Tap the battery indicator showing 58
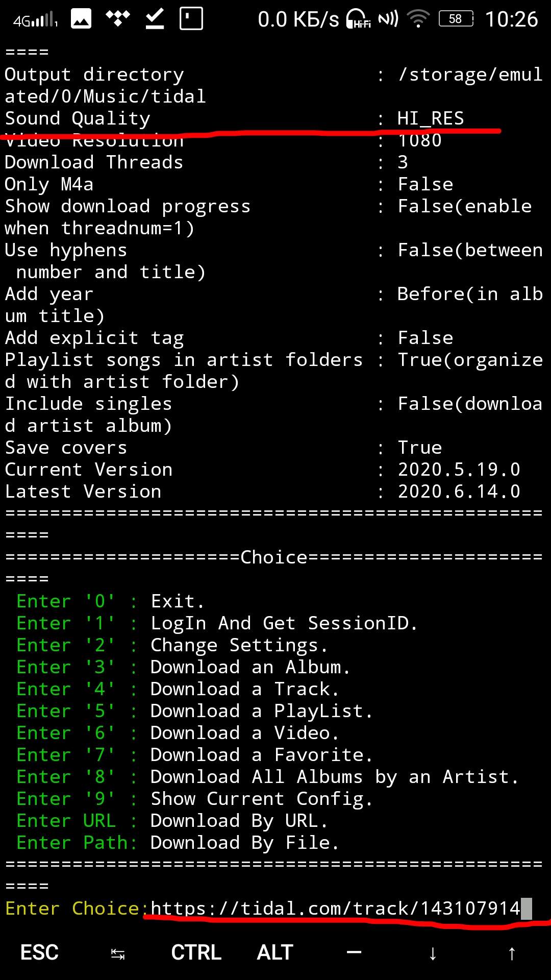The height and width of the screenshot is (980, 551). coord(454,18)
